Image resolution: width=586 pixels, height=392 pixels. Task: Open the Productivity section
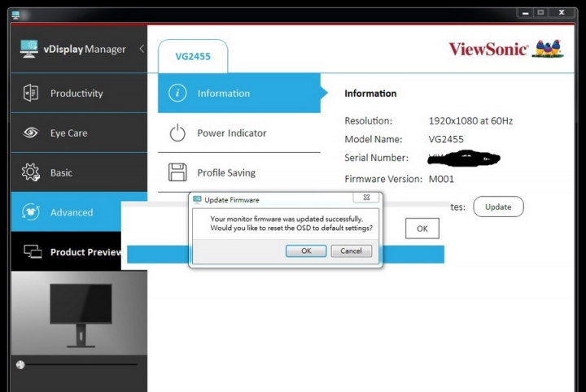pos(79,93)
